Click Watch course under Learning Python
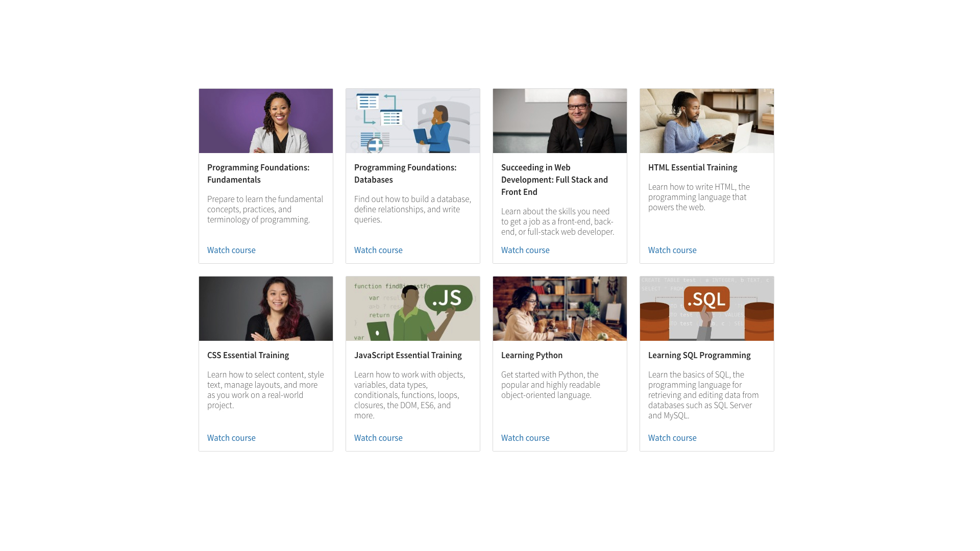Image resolution: width=980 pixels, height=551 pixels. coord(525,438)
